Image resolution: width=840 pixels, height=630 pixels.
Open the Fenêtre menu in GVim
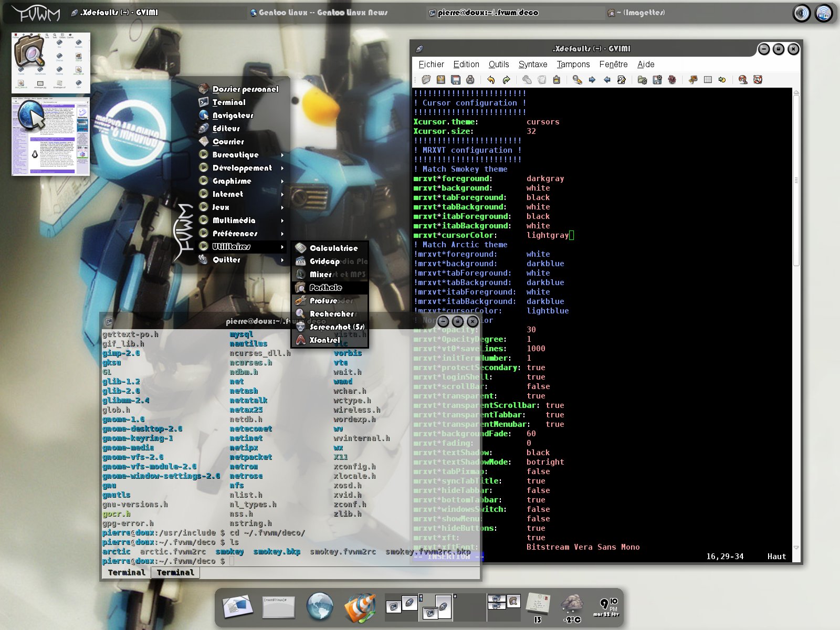[x=613, y=64]
